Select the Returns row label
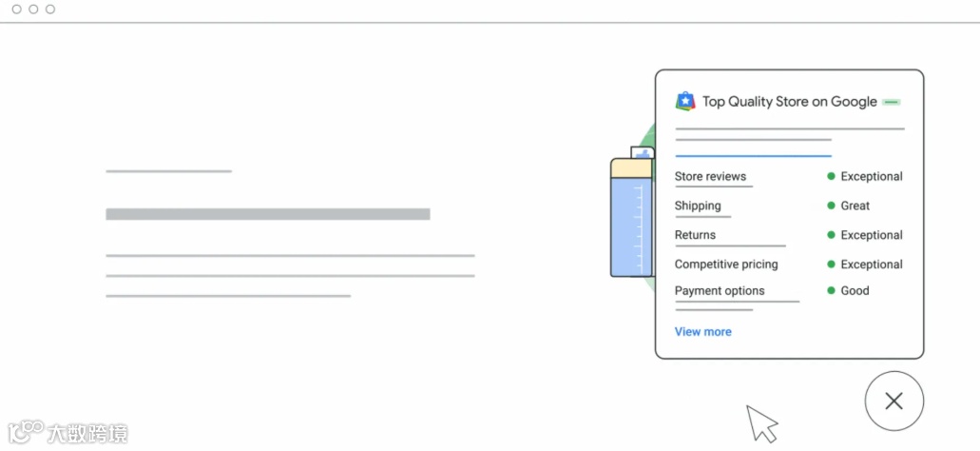980x451 pixels. pyautogui.click(x=695, y=235)
